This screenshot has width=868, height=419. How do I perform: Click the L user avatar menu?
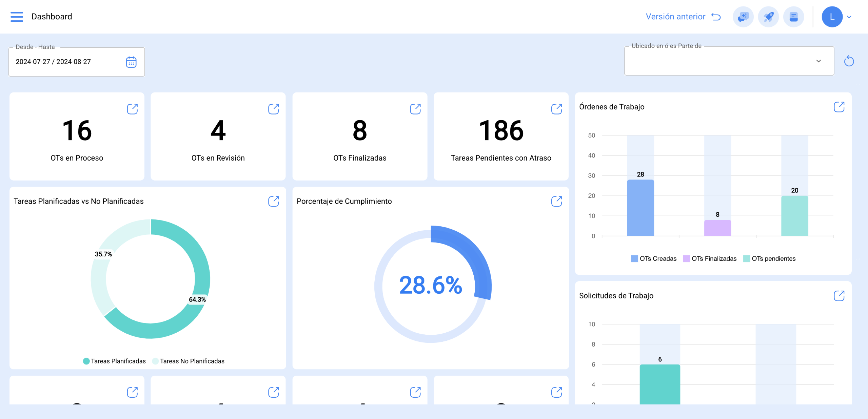(832, 17)
